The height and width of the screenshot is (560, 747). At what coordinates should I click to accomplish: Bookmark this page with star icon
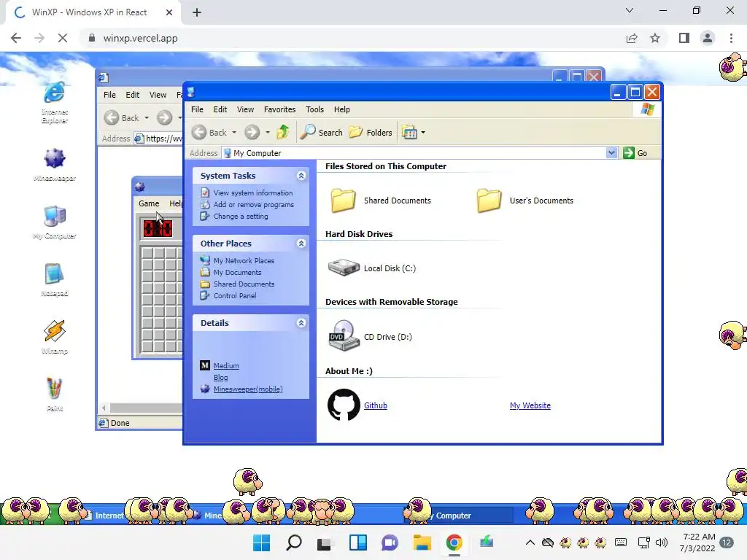pyautogui.click(x=655, y=38)
